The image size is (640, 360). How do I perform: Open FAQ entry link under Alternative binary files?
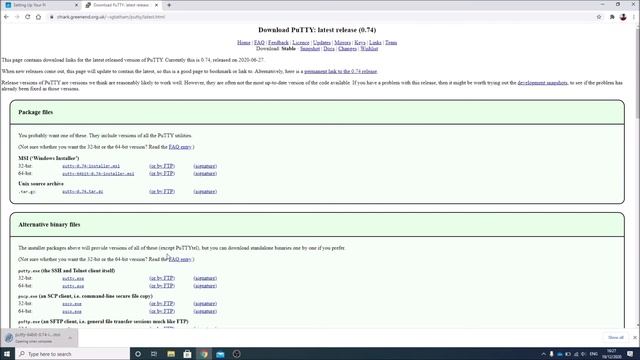[180, 260]
